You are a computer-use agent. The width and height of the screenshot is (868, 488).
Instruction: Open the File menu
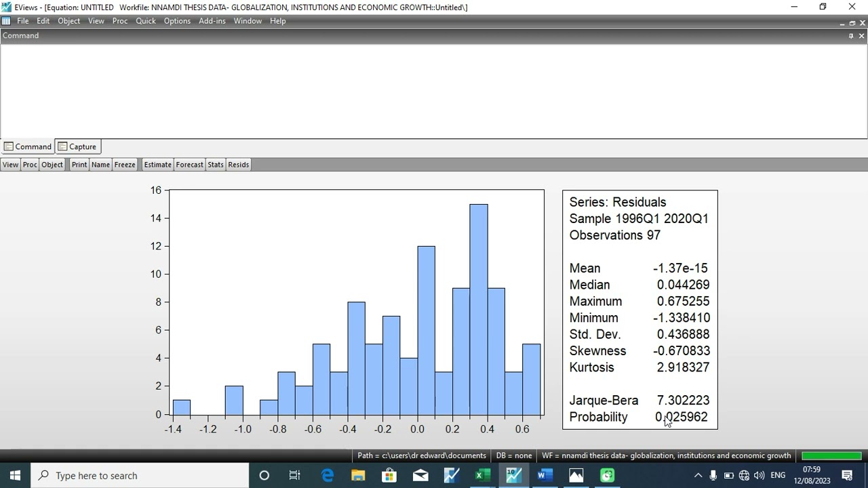point(22,21)
